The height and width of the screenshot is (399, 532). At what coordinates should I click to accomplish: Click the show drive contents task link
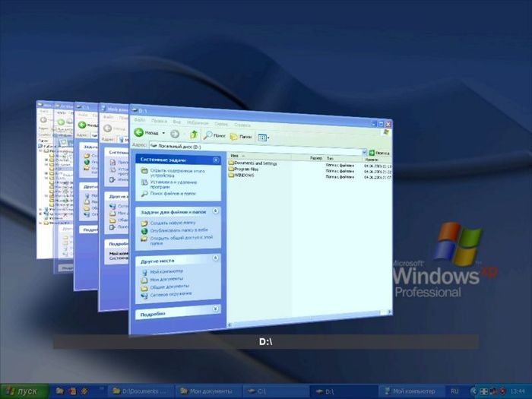click(177, 173)
